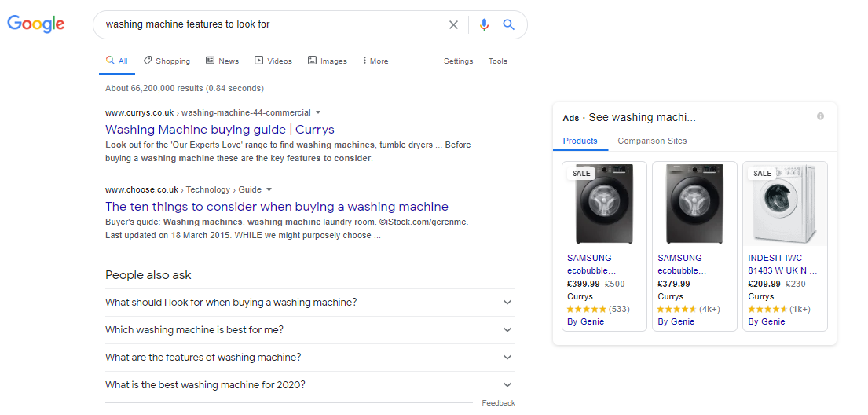
Task: Click the (1k+) star rating
Action: click(x=779, y=309)
